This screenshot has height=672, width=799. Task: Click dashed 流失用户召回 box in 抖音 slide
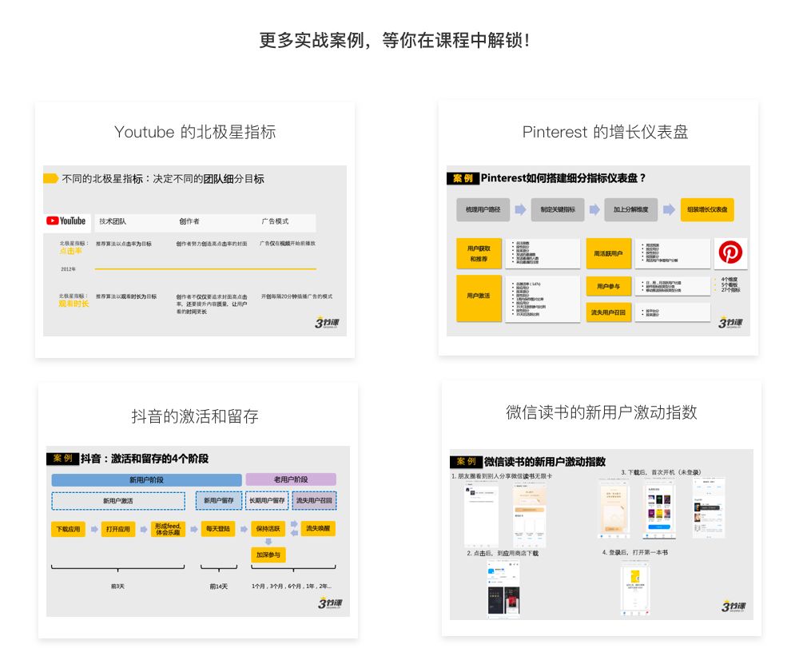pyautogui.click(x=314, y=501)
